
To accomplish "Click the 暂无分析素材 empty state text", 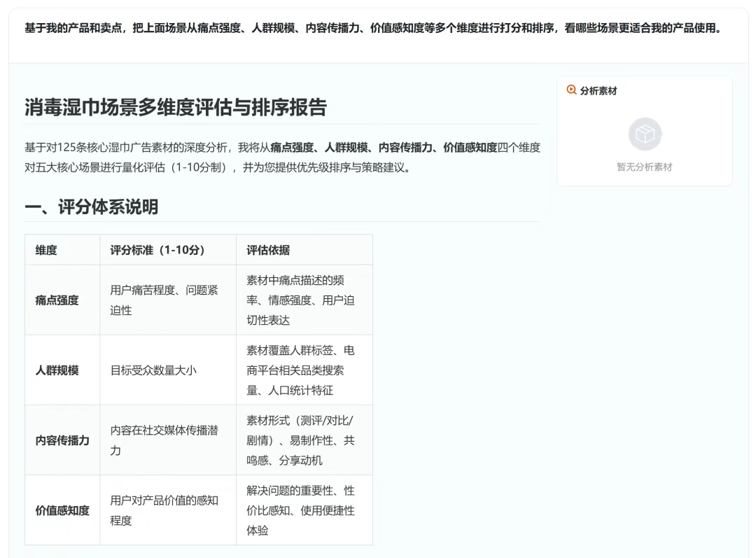I will click(x=644, y=167).
